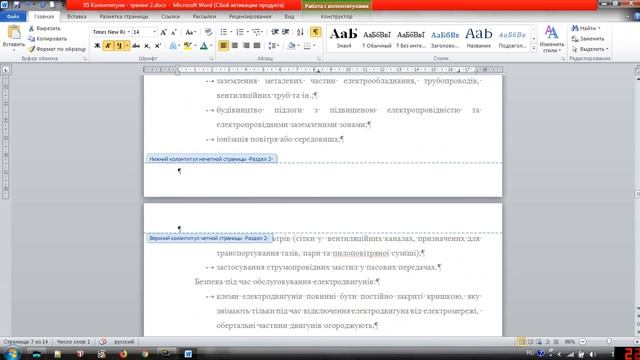This screenshot has width=640, height=360.
Task: Toggle Bold (Ж) formatting
Action: (x=97, y=46)
